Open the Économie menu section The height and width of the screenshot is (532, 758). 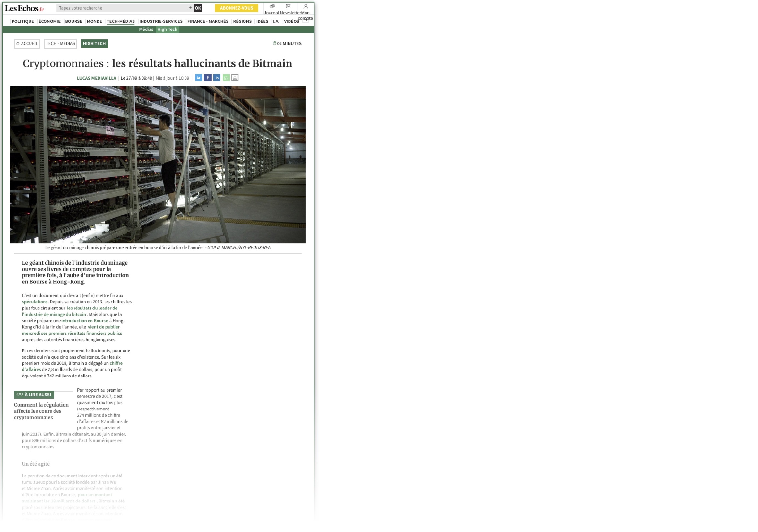click(x=49, y=21)
